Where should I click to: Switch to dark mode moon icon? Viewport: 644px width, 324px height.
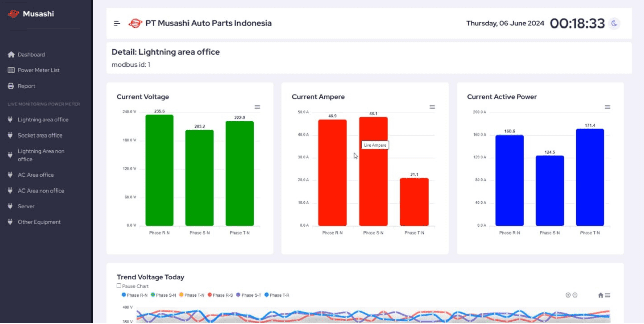coord(614,23)
